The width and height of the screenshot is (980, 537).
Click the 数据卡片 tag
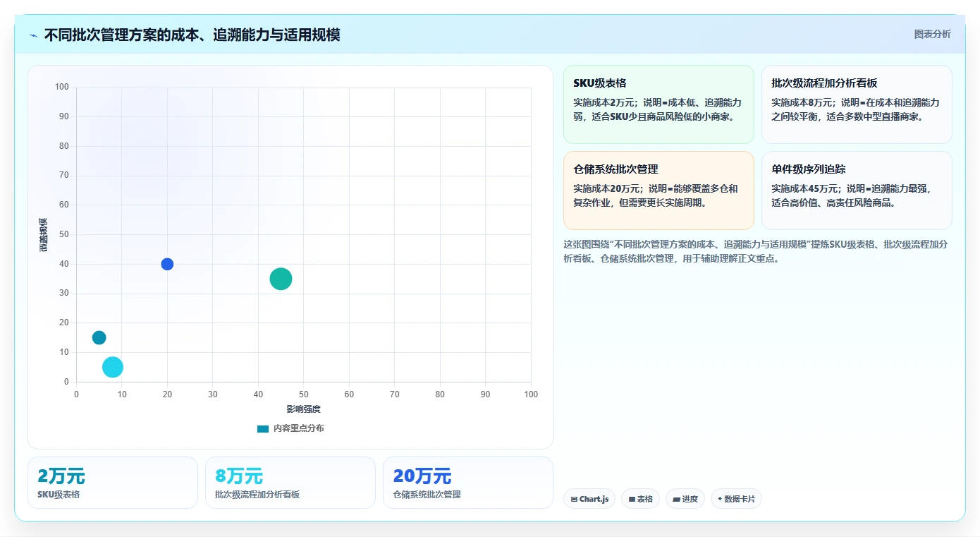click(x=736, y=499)
